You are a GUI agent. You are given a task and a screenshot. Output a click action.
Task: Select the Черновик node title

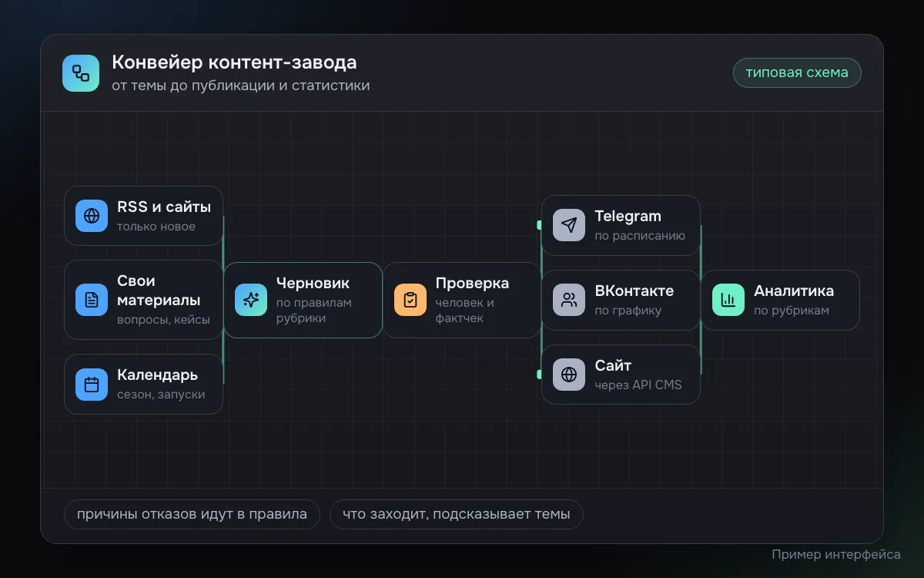(313, 283)
